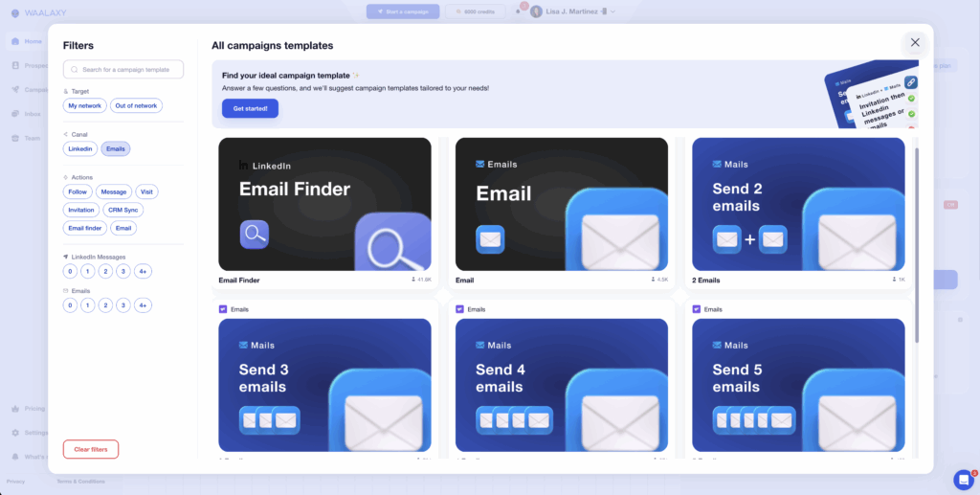Click the Terms & Conditions footer link

[80, 482]
